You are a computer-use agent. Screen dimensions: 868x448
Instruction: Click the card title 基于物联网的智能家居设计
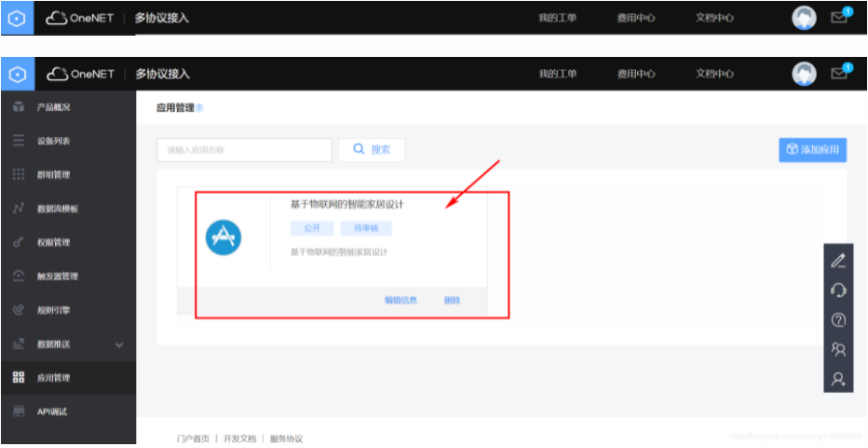tap(347, 204)
